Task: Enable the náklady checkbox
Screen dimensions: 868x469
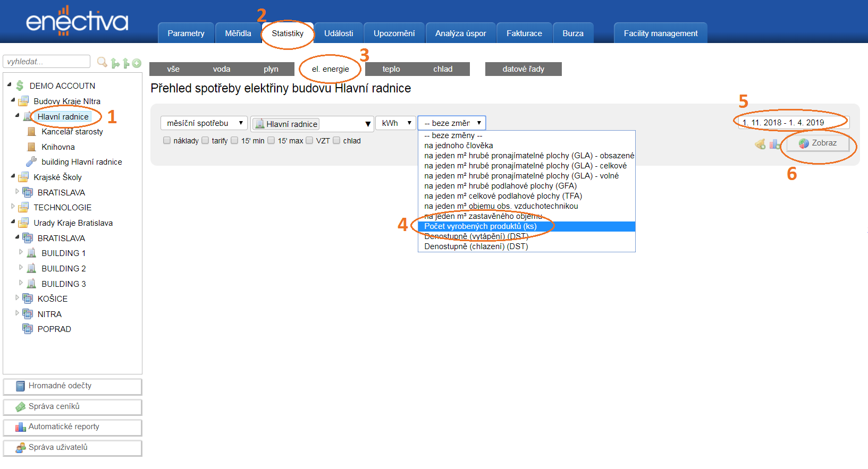Action: 167,141
